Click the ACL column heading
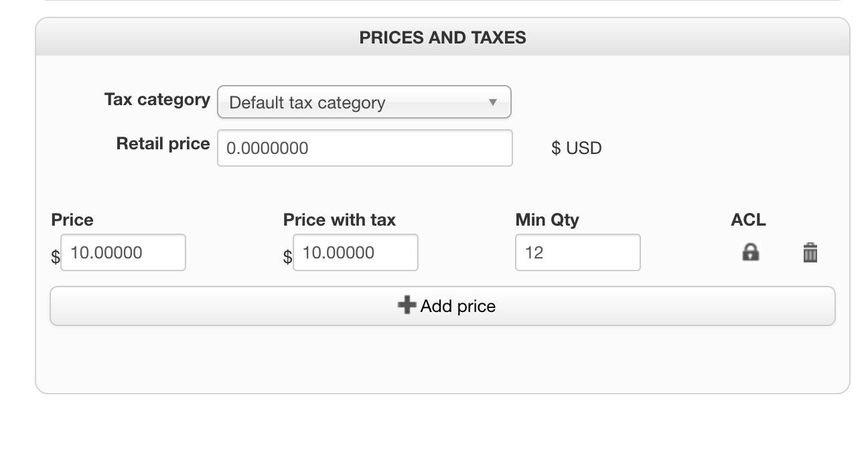 tap(748, 220)
